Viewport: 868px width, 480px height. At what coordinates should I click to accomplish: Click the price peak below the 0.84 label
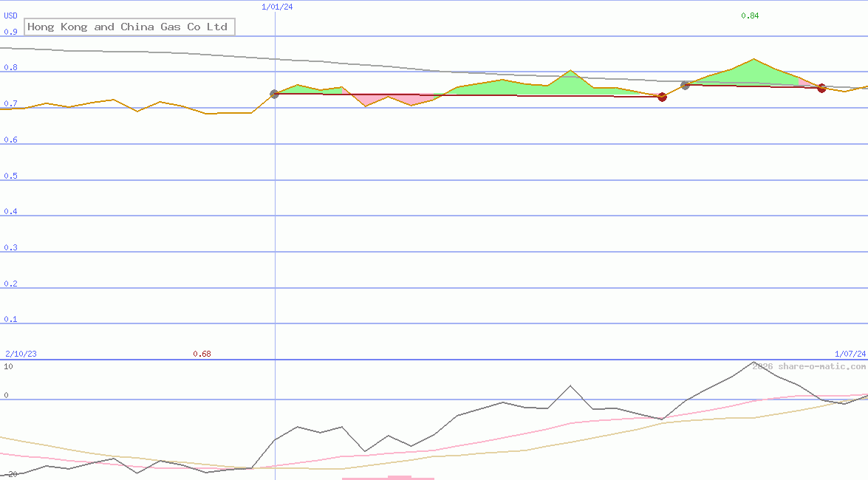tap(753, 59)
